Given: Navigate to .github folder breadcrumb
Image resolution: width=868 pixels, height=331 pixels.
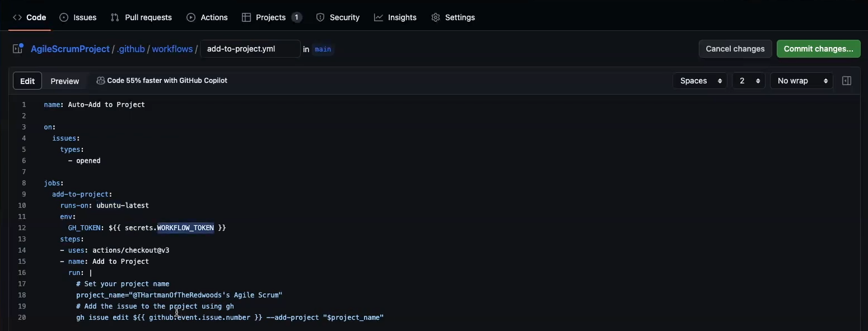Looking at the screenshot, I should point(131,49).
